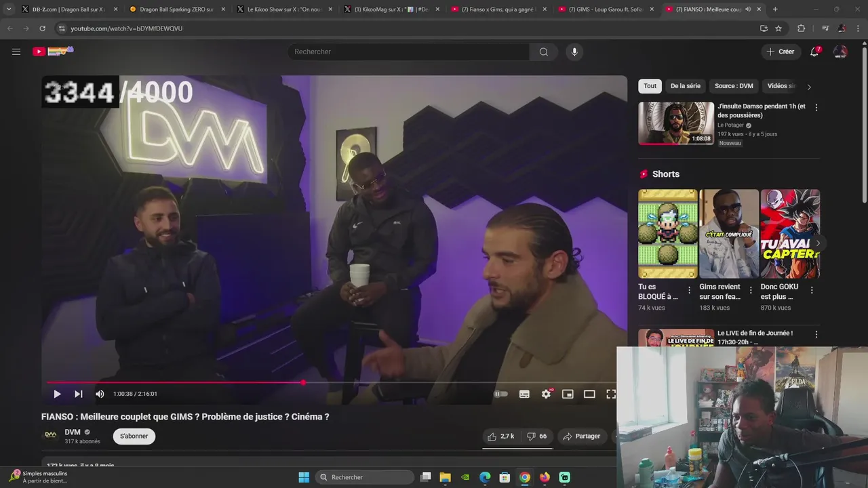This screenshot has width=868, height=488.
Task: Mute the video volume
Action: click(100, 394)
